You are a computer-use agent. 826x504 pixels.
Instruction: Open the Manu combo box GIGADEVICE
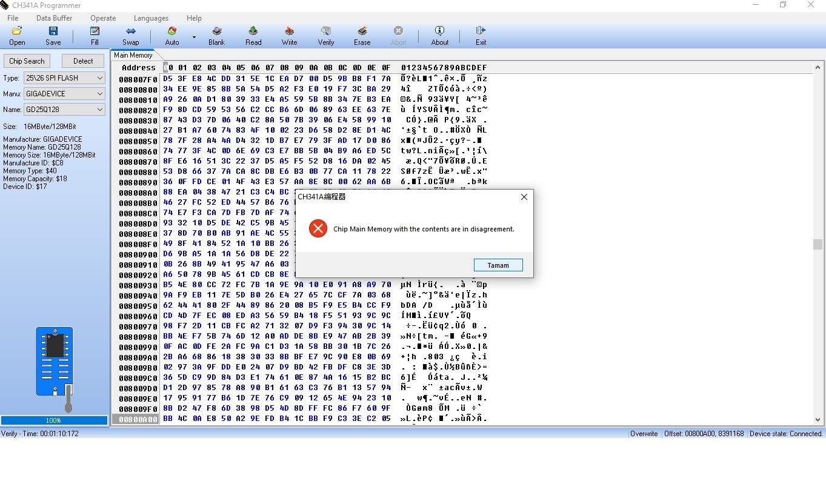(x=64, y=94)
